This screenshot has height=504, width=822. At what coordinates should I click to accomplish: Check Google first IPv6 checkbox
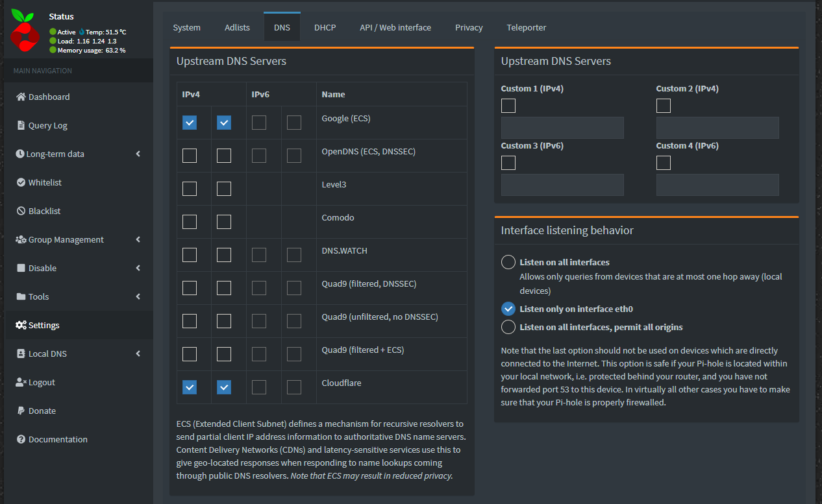(259, 123)
